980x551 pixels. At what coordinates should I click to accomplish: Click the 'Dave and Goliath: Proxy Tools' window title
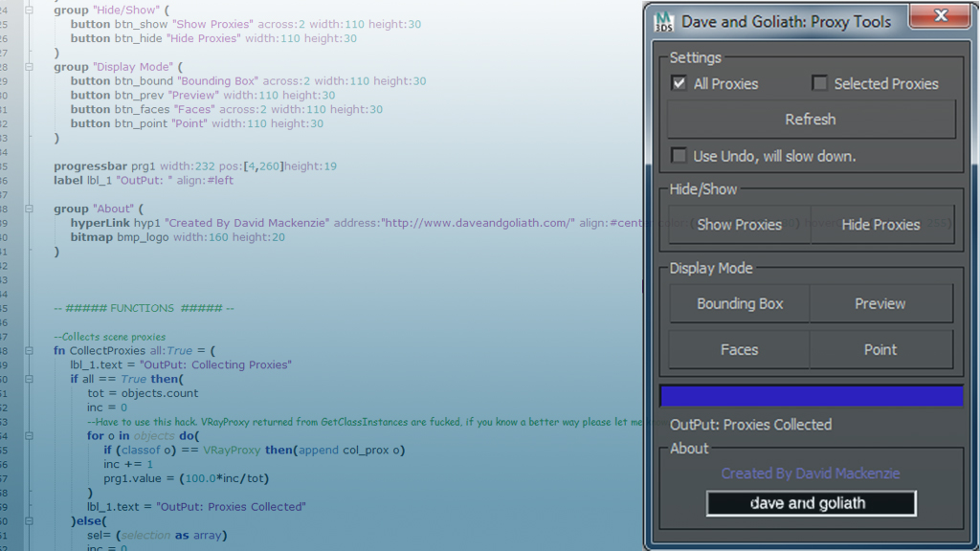(787, 22)
